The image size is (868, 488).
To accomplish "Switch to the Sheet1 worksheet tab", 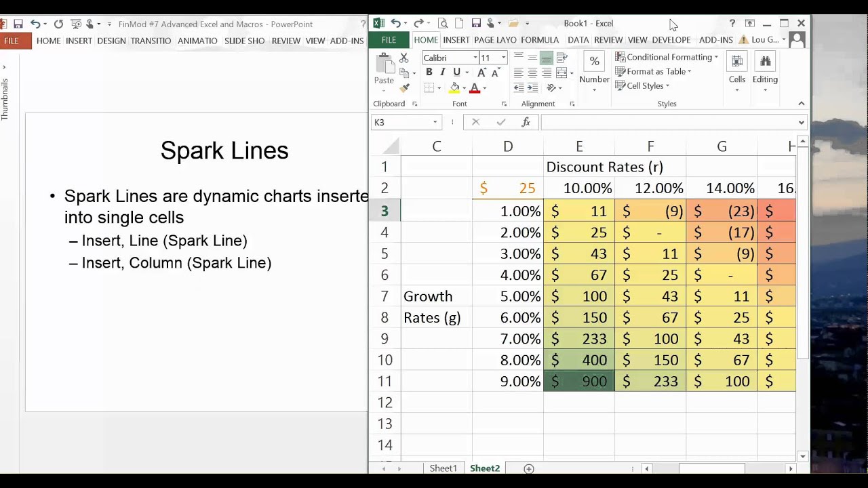I will [x=443, y=468].
